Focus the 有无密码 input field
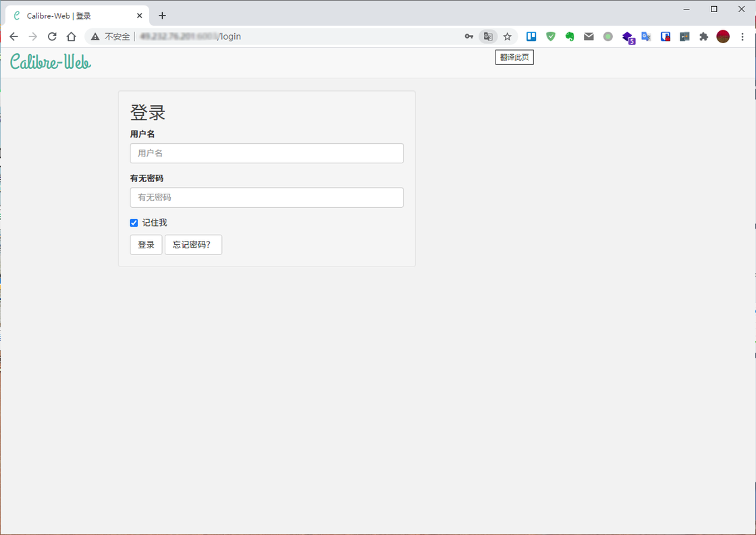Screen dimensions: 756x535 point(267,198)
